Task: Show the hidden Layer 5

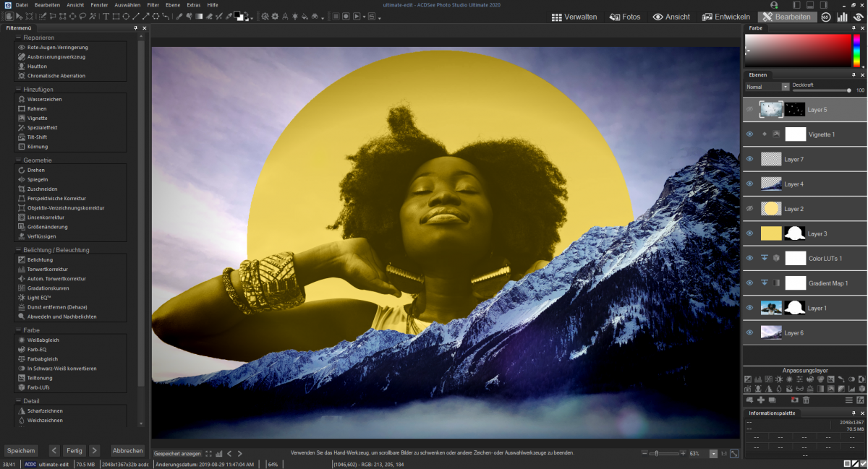Action: 749,110
